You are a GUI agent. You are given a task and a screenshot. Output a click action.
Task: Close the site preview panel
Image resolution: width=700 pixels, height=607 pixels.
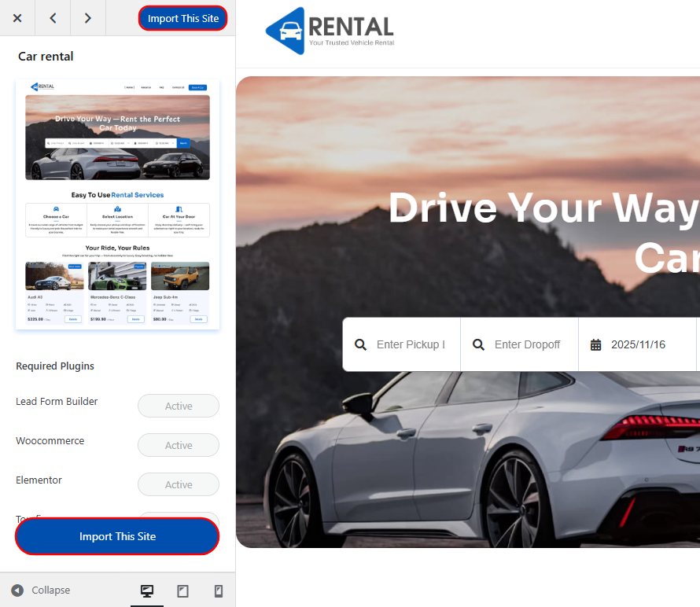pos(17,18)
